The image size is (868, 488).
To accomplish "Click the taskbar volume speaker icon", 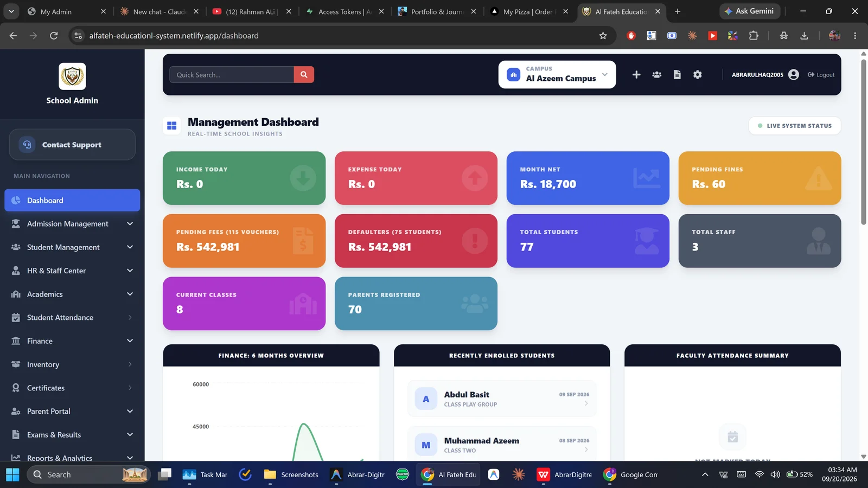I will (775, 474).
